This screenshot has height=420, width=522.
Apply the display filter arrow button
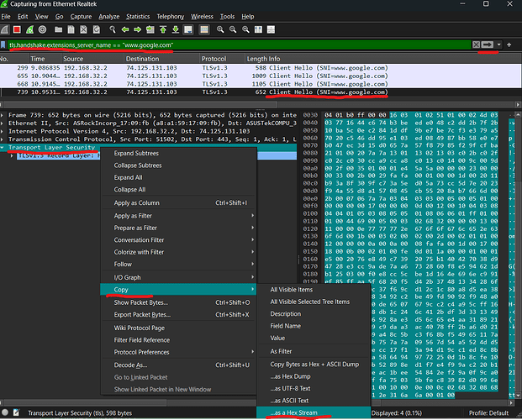pos(488,45)
